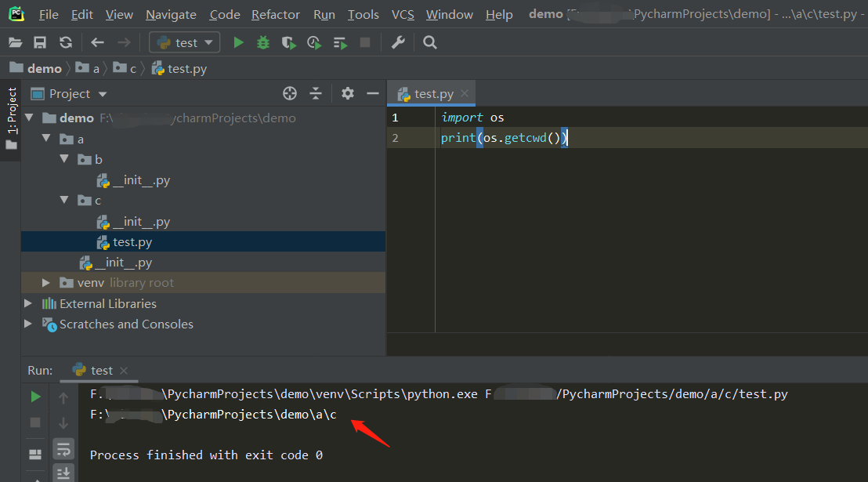This screenshot has height=482, width=868.
Task: Select __init__.py under folder c
Action: click(133, 222)
